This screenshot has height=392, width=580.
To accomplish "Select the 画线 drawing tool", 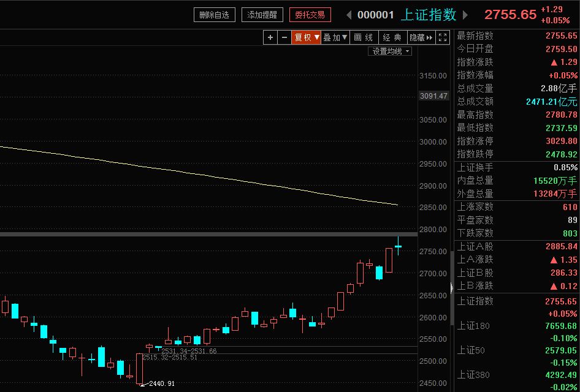I will 363,37.
